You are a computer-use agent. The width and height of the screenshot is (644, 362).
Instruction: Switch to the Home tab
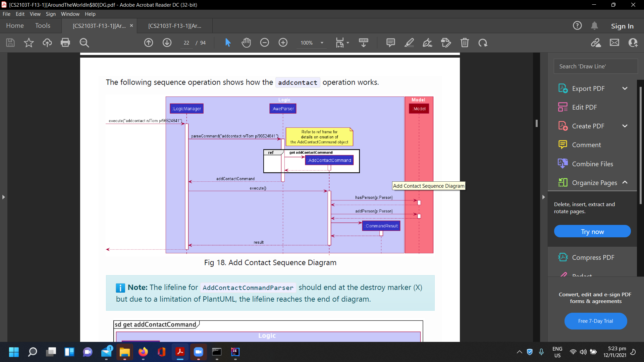coord(15,25)
